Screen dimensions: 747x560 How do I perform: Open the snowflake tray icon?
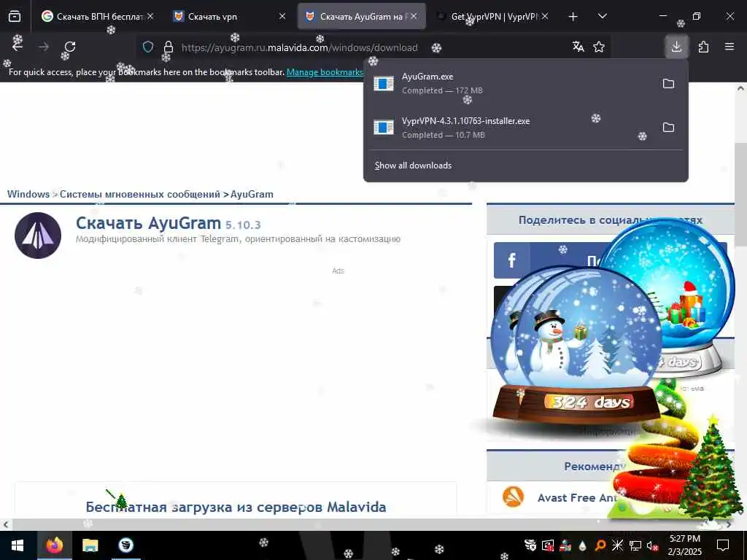tap(617, 545)
